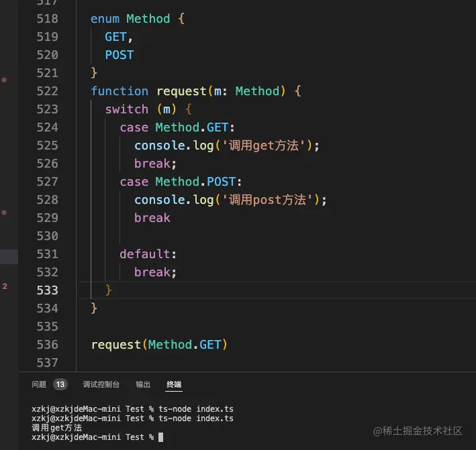Click the first 'ts-node index.ts' terminal command

196,409
